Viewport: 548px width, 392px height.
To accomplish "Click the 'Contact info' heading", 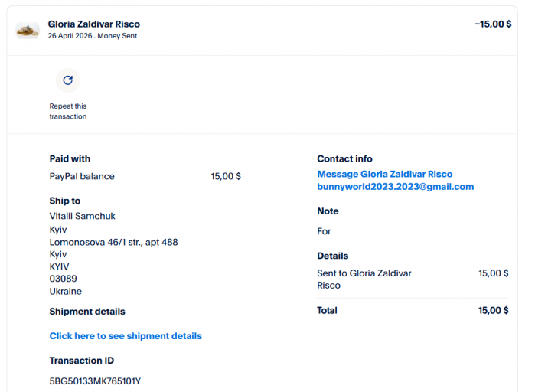I will click(344, 159).
